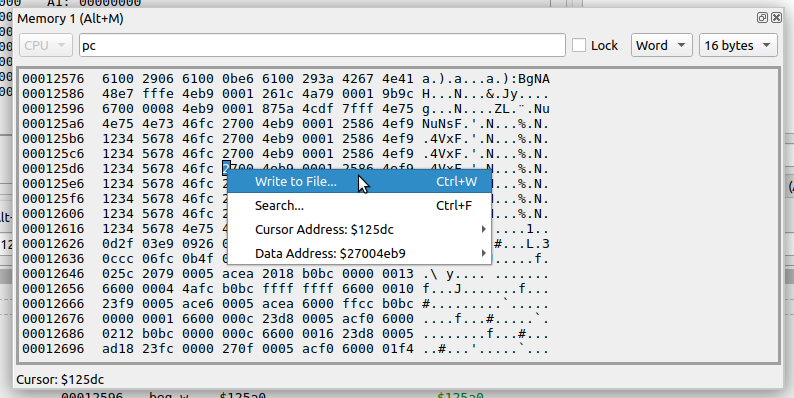This screenshot has height=398, width=794.
Task: Click word 025c in row 00012646
Action: 117,274
